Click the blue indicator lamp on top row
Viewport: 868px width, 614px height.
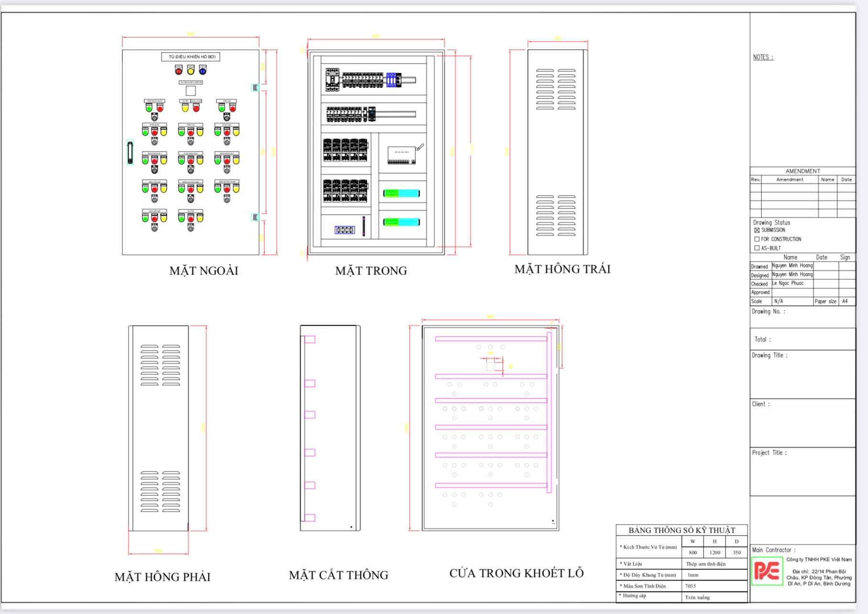click(203, 71)
